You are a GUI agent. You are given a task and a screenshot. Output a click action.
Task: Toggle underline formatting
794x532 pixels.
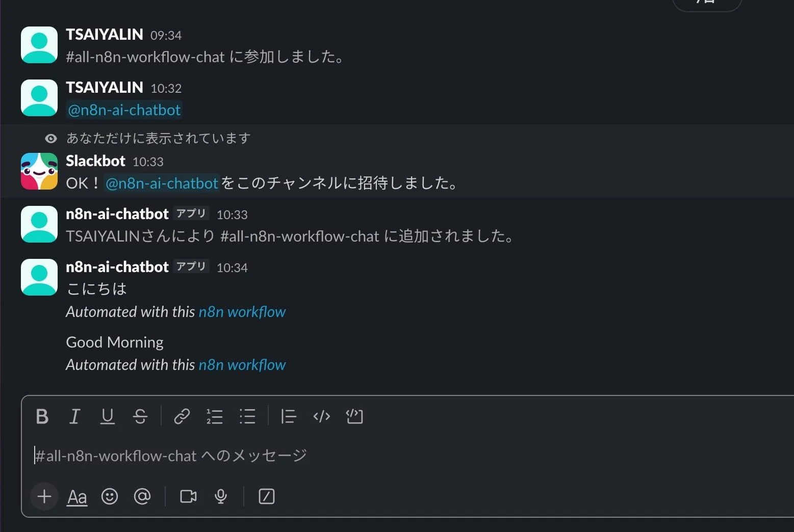click(x=107, y=417)
